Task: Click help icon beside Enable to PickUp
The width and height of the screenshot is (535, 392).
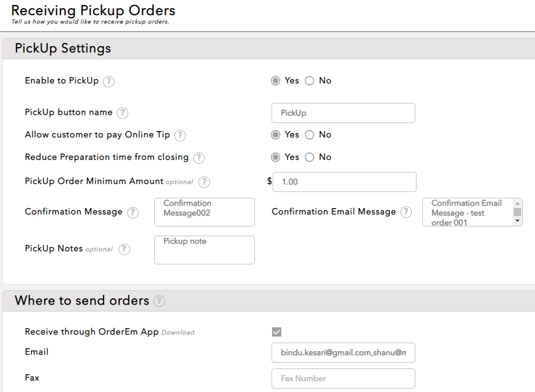Action: [109, 81]
